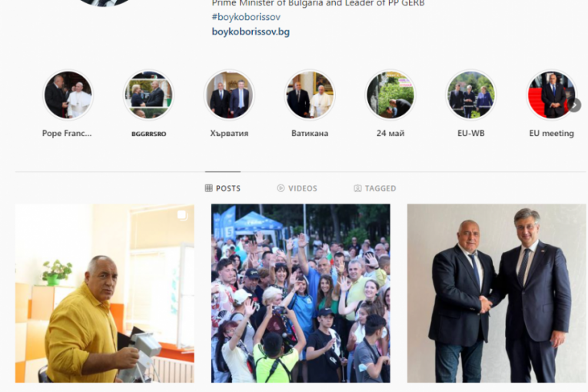Viewport: 588px width, 392px height.
Task: Switch to the Tagged tab
Action: pos(374,188)
